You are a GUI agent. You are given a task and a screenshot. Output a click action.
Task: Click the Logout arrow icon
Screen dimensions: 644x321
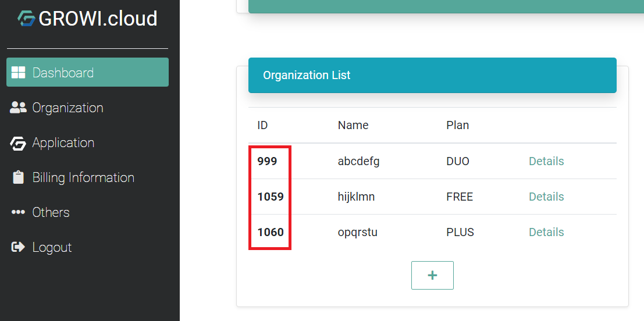point(18,247)
